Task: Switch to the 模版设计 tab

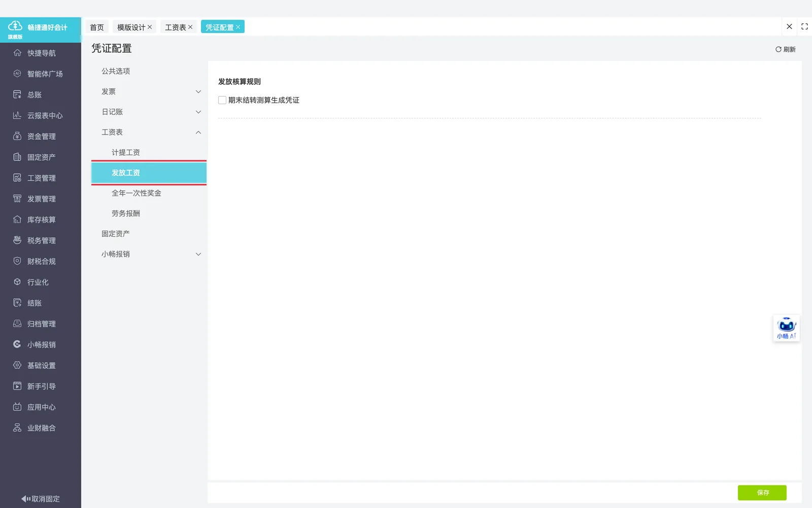Action: (x=131, y=27)
